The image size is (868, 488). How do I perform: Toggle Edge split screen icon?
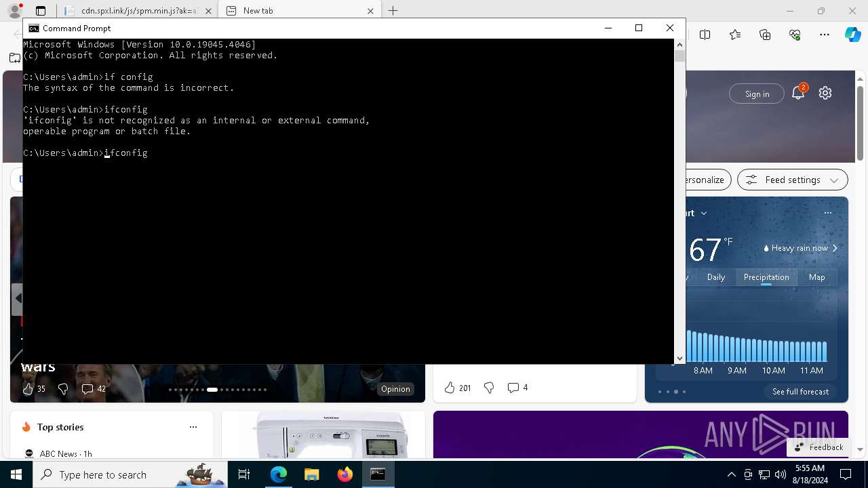705,35
